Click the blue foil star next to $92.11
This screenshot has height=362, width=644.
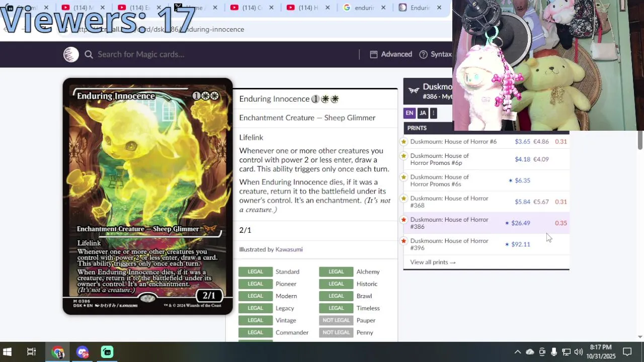[x=507, y=244]
